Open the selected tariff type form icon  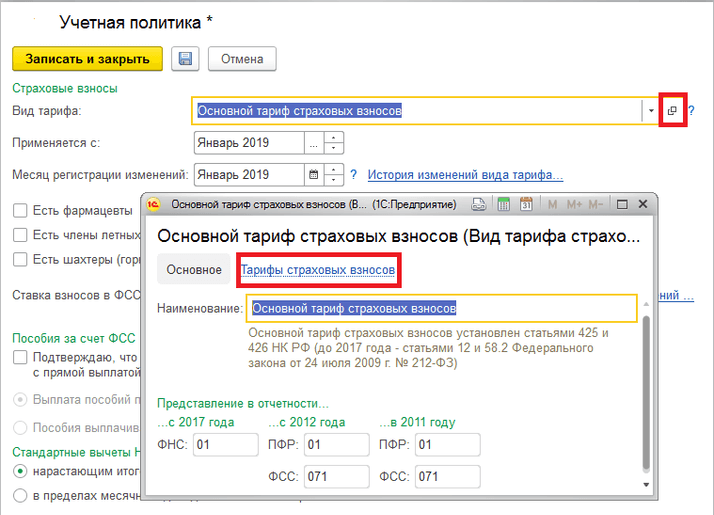[672, 111]
